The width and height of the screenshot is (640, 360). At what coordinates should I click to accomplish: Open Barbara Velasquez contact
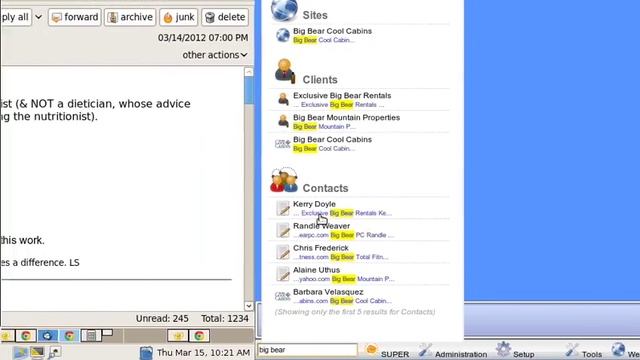click(328, 292)
